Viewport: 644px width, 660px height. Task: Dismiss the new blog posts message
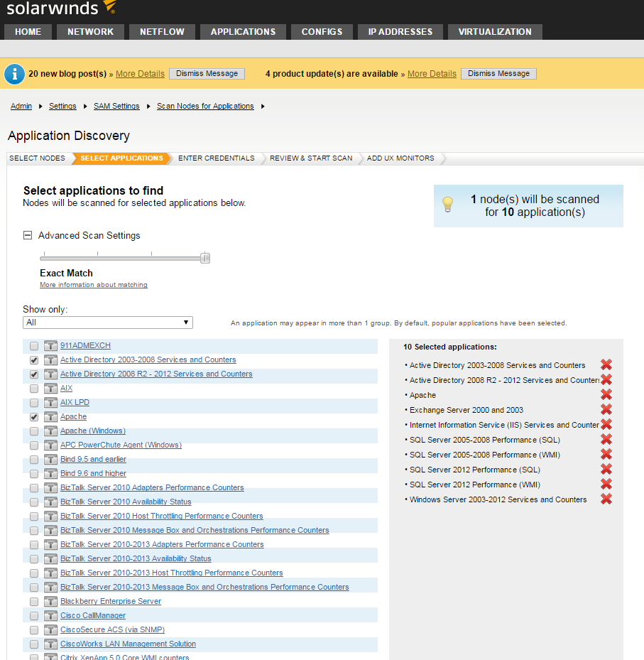(207, 74)
